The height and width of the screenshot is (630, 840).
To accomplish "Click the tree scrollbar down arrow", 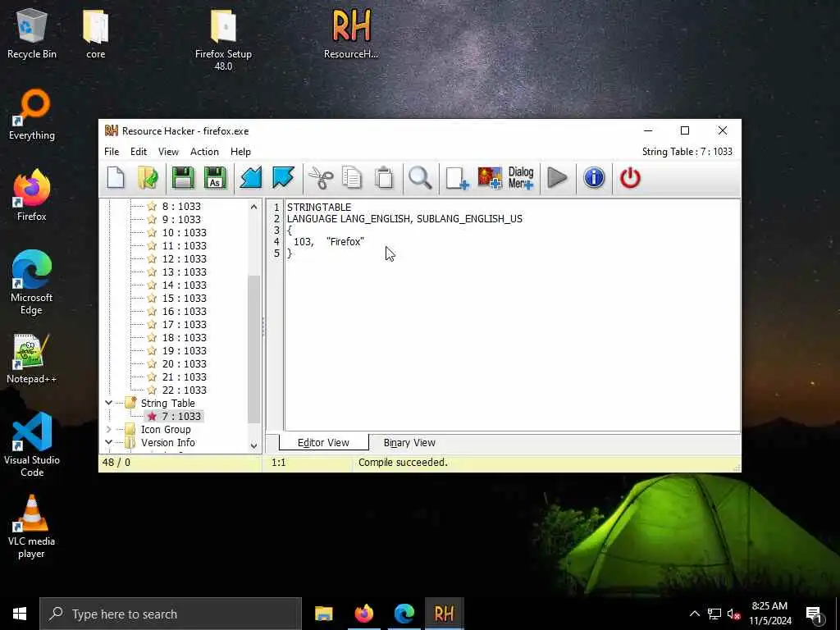I will [x=254, y=445].
